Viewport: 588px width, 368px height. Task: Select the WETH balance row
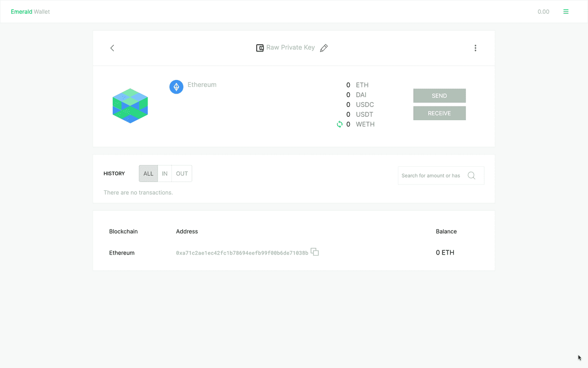(x=360, y=124)
